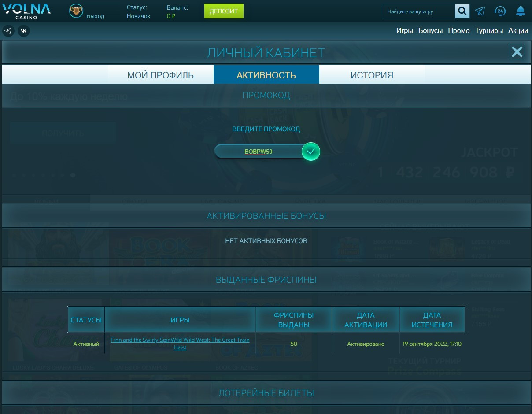Screen dimensions: 532x414
Task: Close the Личный кабинет panel
Action: tap(517, 52)
